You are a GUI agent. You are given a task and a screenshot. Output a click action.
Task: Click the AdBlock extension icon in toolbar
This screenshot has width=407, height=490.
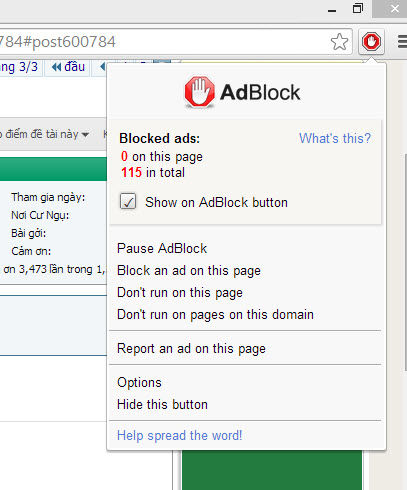[x=371, y=42]
